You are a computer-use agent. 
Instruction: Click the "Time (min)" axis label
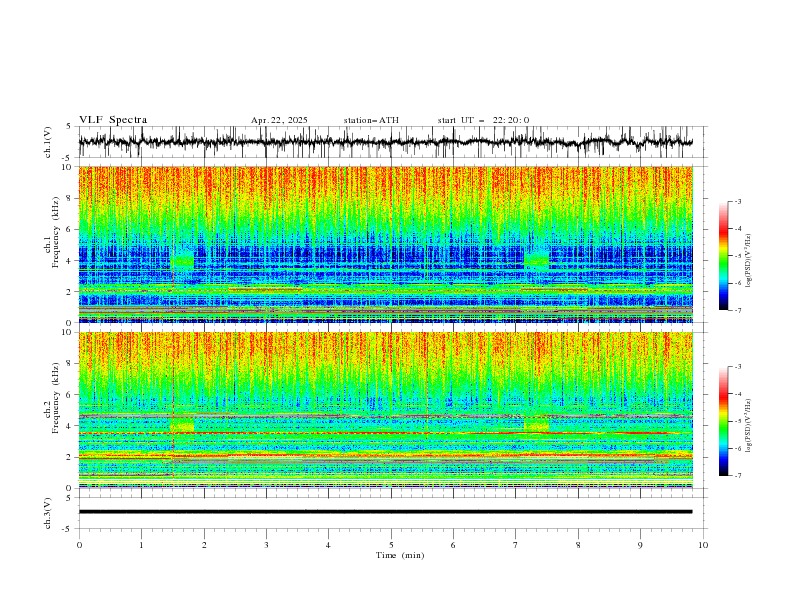tap(400, 555)
